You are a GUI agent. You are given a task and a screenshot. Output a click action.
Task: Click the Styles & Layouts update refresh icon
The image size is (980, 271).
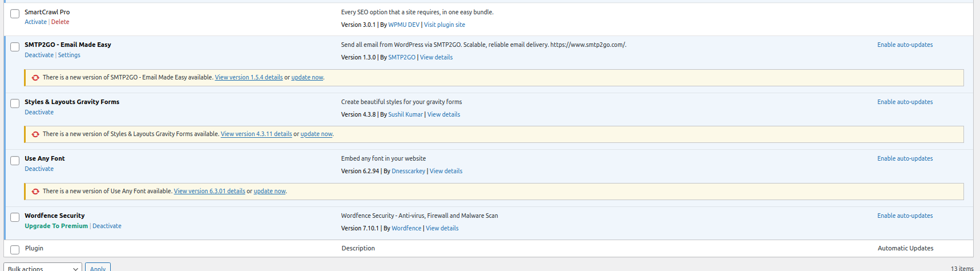pyautogui.click(x=35, y=134)
